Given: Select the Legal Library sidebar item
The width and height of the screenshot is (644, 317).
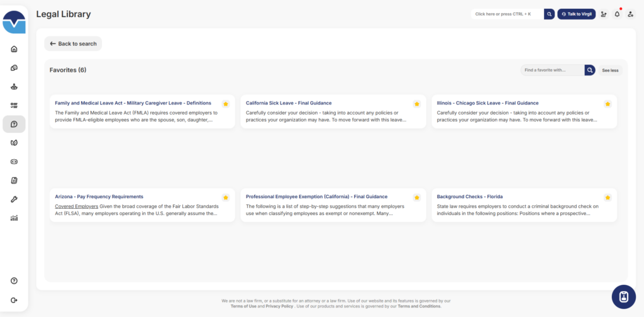Looking at the screenshot, I should (14, 124).
